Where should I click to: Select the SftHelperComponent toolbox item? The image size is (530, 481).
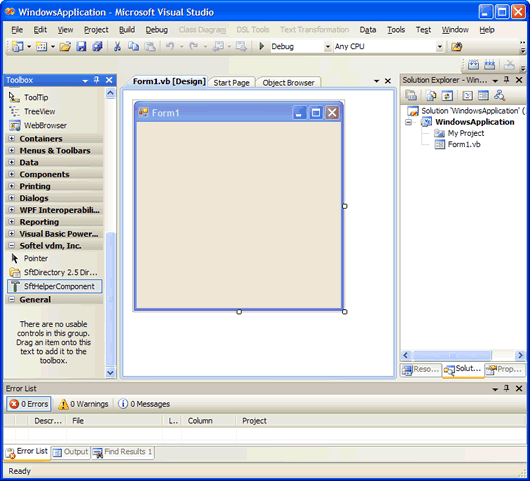click(x=54, y=286)
